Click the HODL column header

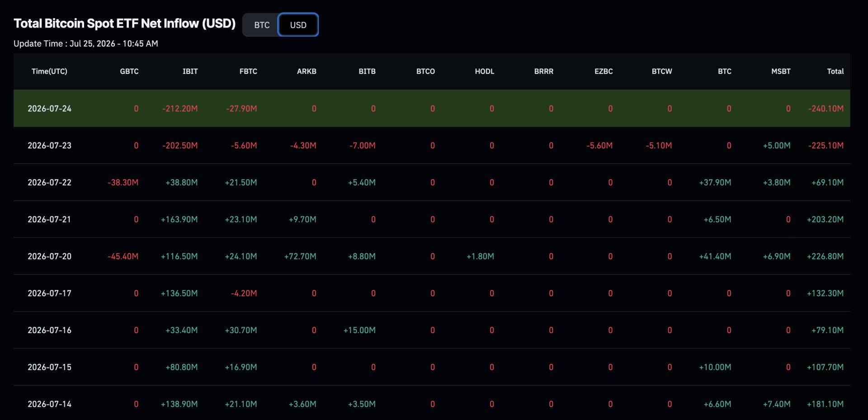point(484,72)
